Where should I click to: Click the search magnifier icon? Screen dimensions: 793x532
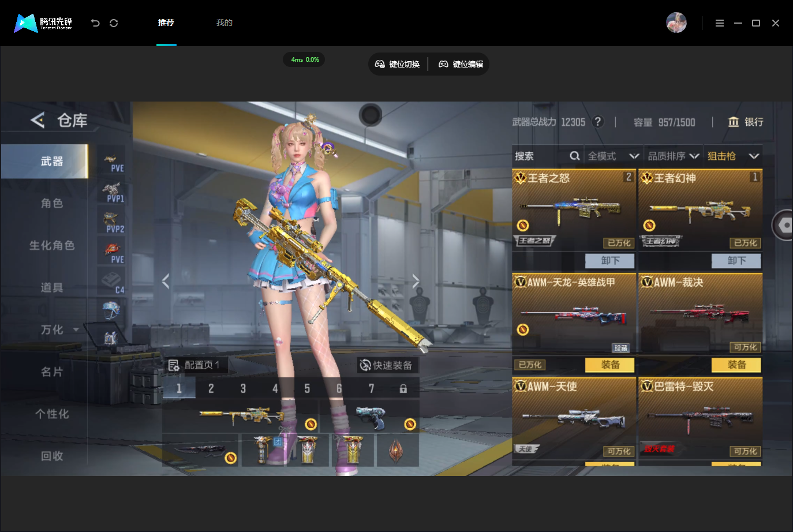(574, 156)
